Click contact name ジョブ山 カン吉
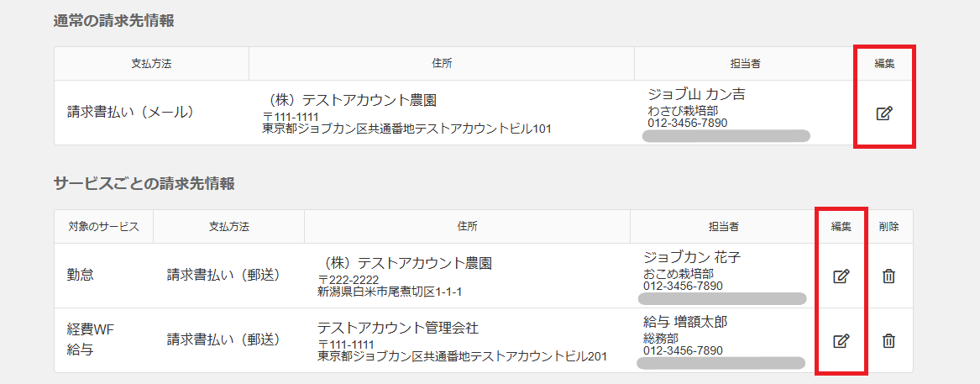Viewport: 980px width, 384px height. point(696,94)
